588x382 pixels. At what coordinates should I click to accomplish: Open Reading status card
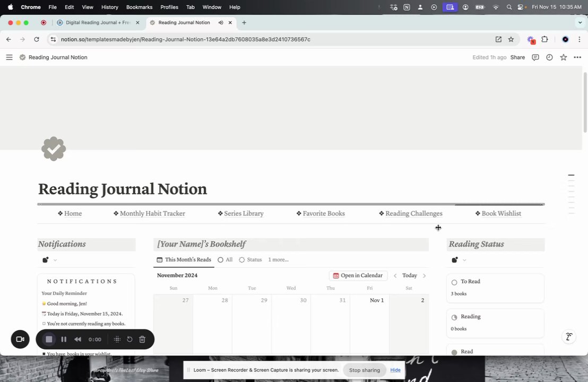[x=495, y=323]
